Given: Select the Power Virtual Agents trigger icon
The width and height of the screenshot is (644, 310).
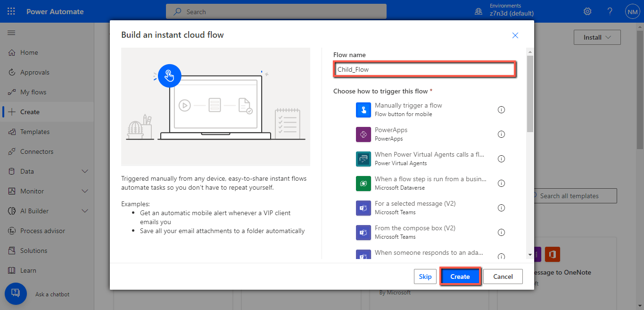Looking at the screenshot, I should 363,159.
